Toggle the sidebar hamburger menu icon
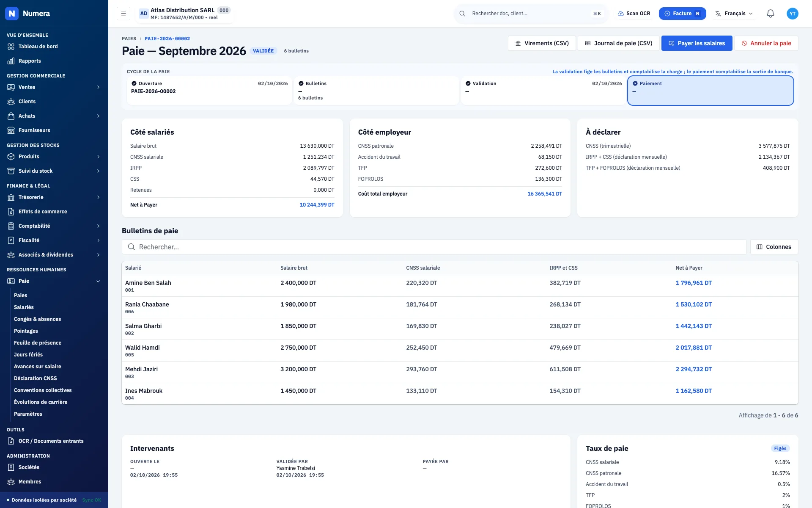Image resolution: width=812 pixels, height=508 pixels. tap(123, 14)
